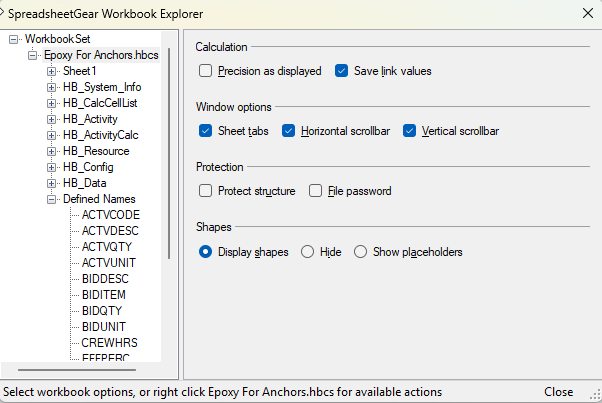This screenshot has width=602, height=403.
Task: Expand the HB_ActivityCalc node
Action: (x=51, y=135)
